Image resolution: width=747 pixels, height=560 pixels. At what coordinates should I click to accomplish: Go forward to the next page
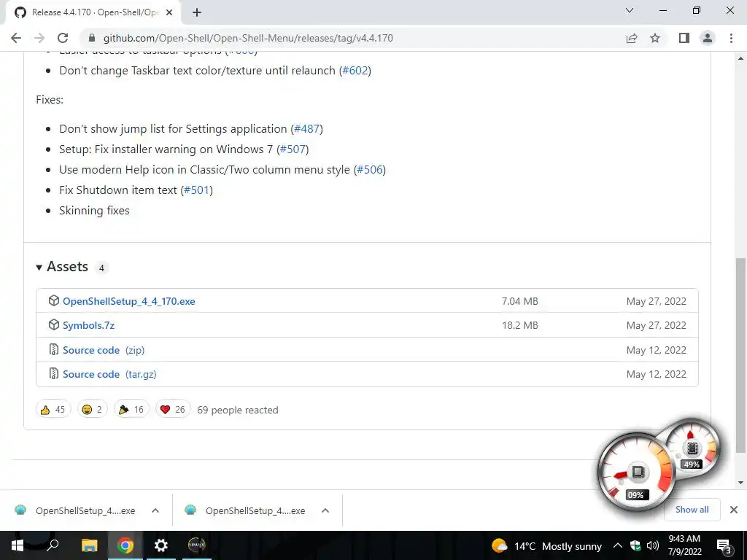[x=39, y=38]
